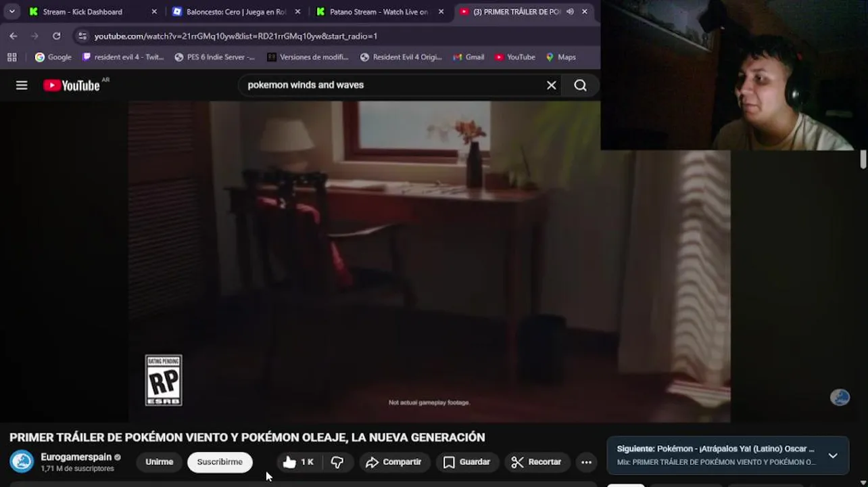Viewport: 868px width, 487px height.
Task: Open the Maps bookmark
Action: [x=560, y=57]
